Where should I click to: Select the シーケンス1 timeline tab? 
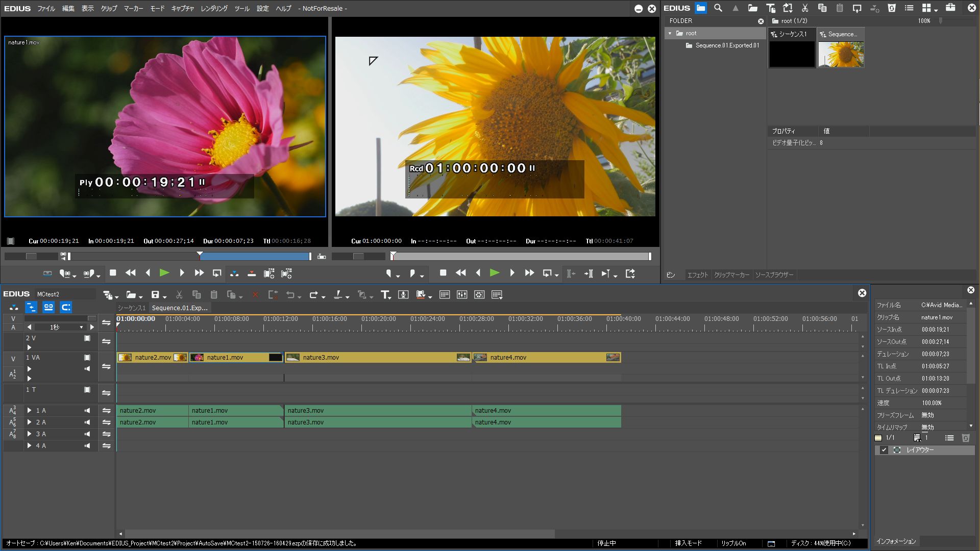[132, 308]
